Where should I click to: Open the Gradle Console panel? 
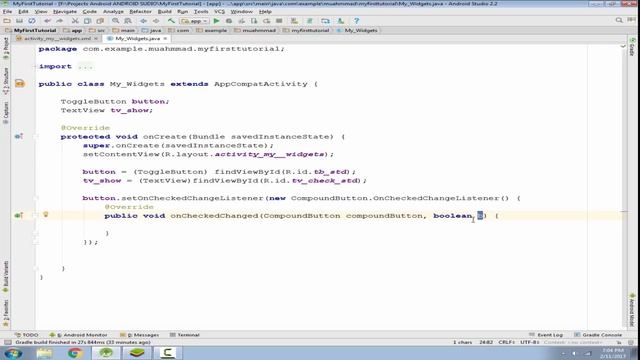tap(598, 335)
